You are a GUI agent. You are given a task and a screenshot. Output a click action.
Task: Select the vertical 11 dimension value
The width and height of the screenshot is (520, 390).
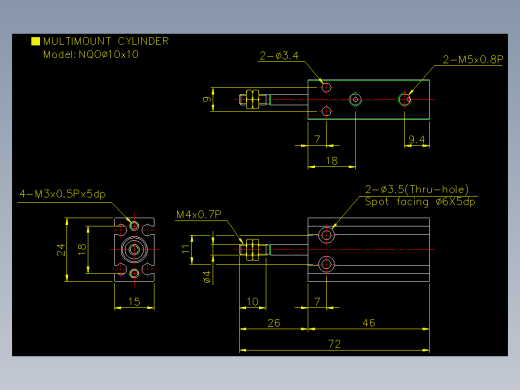(x=186, y=249)
